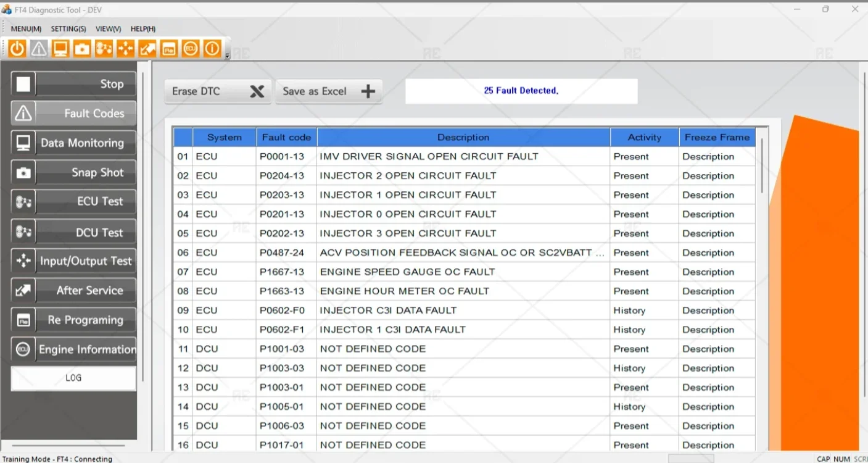Click 'ENGINE SPEED GAUGE OC FAULT' description
This screenshot has width=868, height=463.
pos(407,272)
